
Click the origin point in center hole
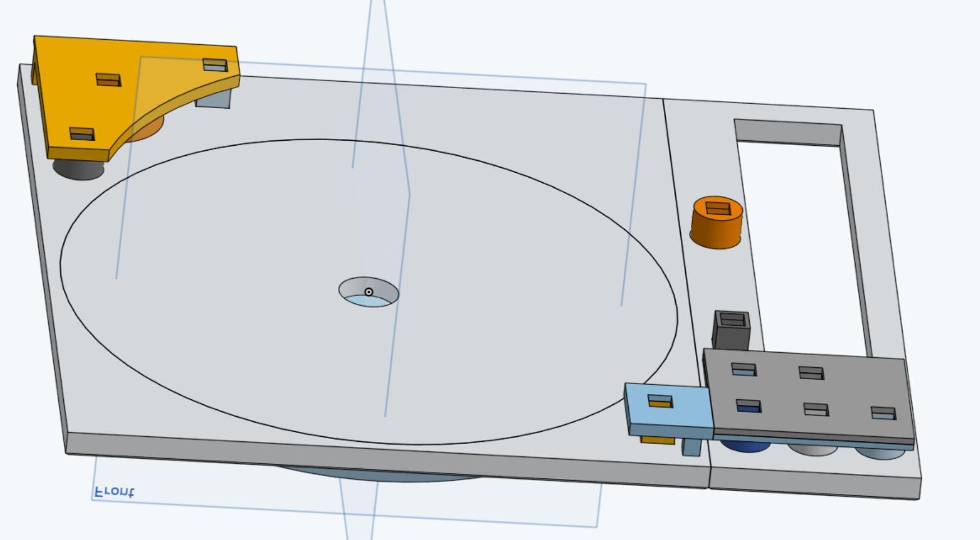click(369, 292)
